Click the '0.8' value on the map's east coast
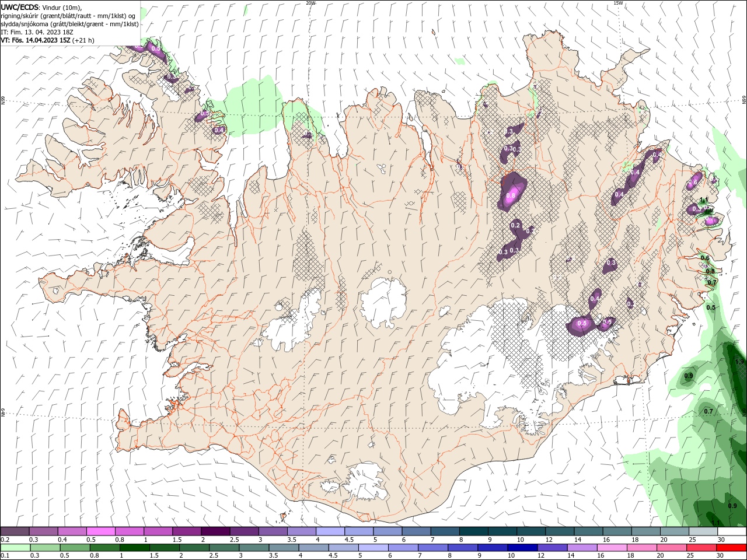 (710, 271)
